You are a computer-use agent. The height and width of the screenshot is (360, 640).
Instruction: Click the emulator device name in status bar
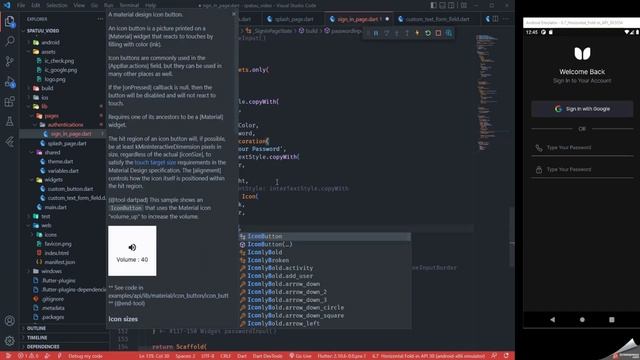429,356
